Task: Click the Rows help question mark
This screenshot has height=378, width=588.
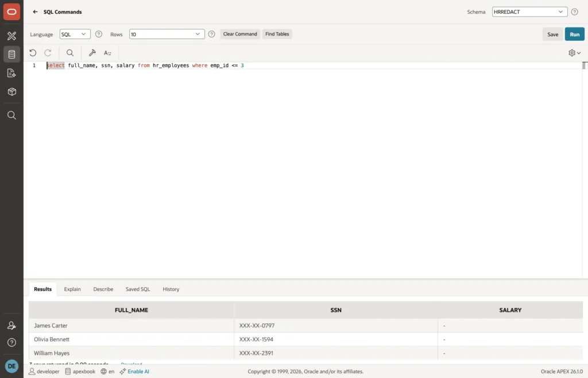Action: click(211, 34)
